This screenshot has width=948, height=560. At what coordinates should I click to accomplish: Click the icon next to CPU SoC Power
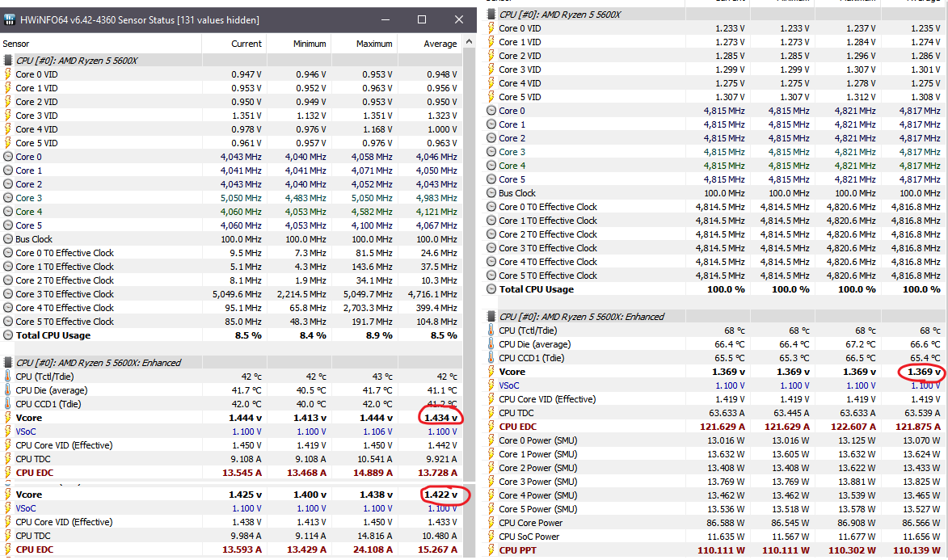492,537
